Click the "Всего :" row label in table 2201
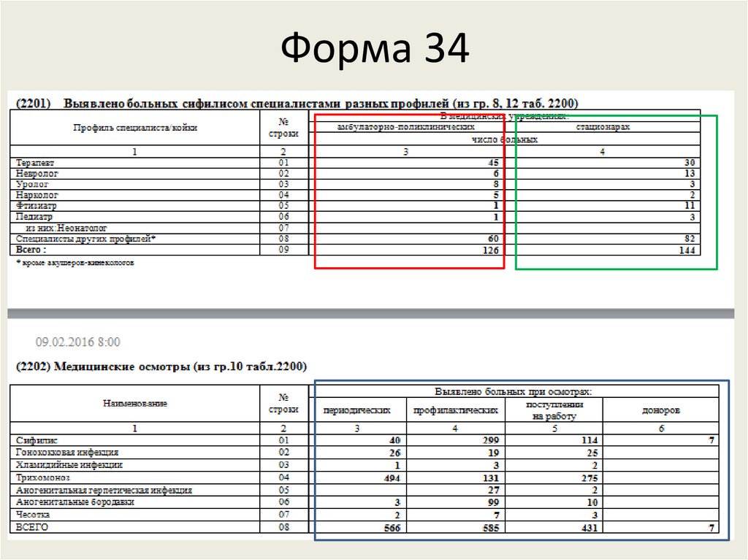The height and width of the screenshot is (560, 748). tap(31, 250)
